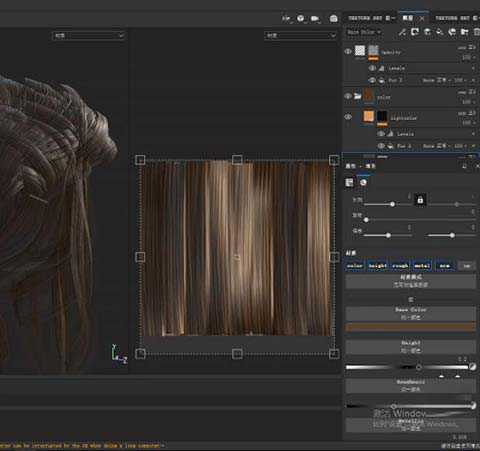The image size is (480, 451).
Task: Select the fill properties icon in properties panel
Action: click(349, 182)
